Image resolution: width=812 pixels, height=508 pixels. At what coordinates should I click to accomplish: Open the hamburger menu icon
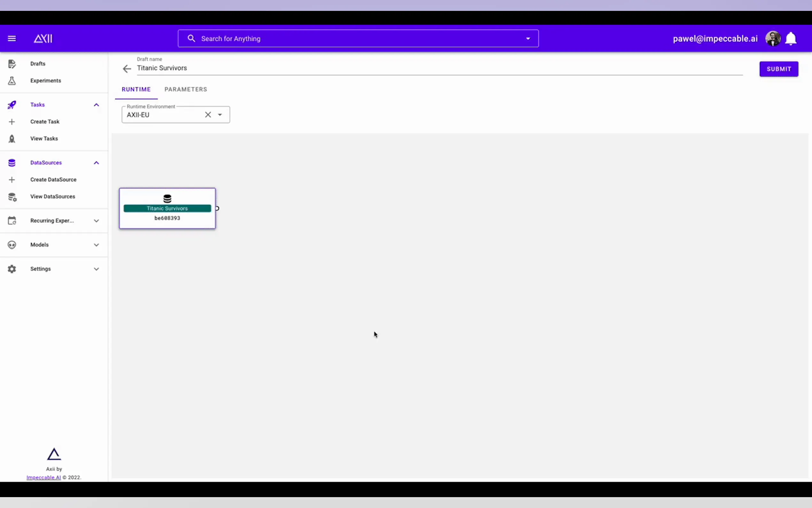tap(12, 39)
